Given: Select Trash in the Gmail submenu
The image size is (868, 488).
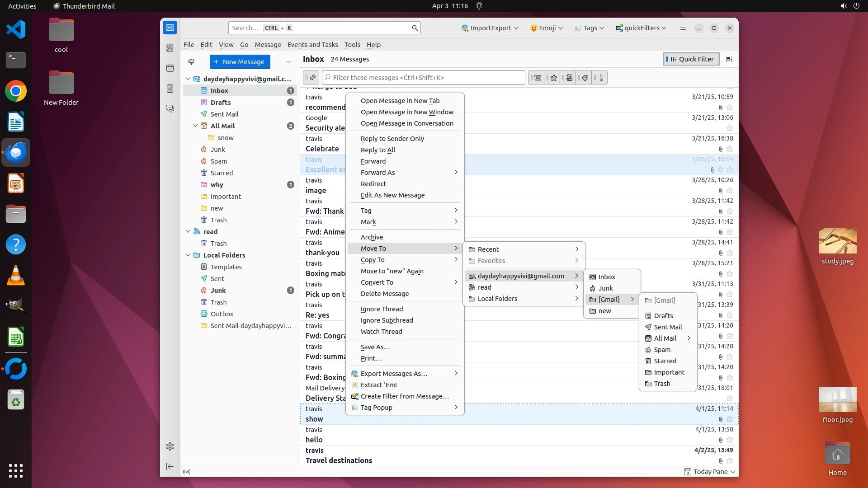Looking at the screenshot, I should (662, 384).
